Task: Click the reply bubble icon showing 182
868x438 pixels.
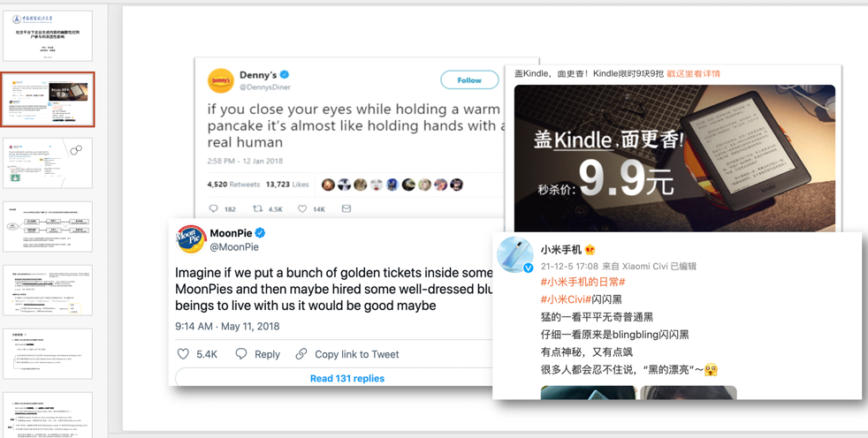Action: click(214, 209)
